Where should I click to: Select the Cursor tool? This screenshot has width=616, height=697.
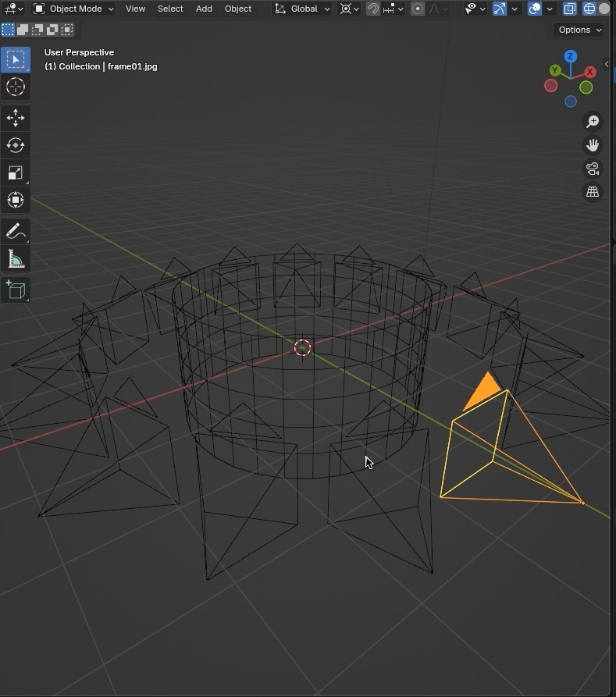(16, 87)
